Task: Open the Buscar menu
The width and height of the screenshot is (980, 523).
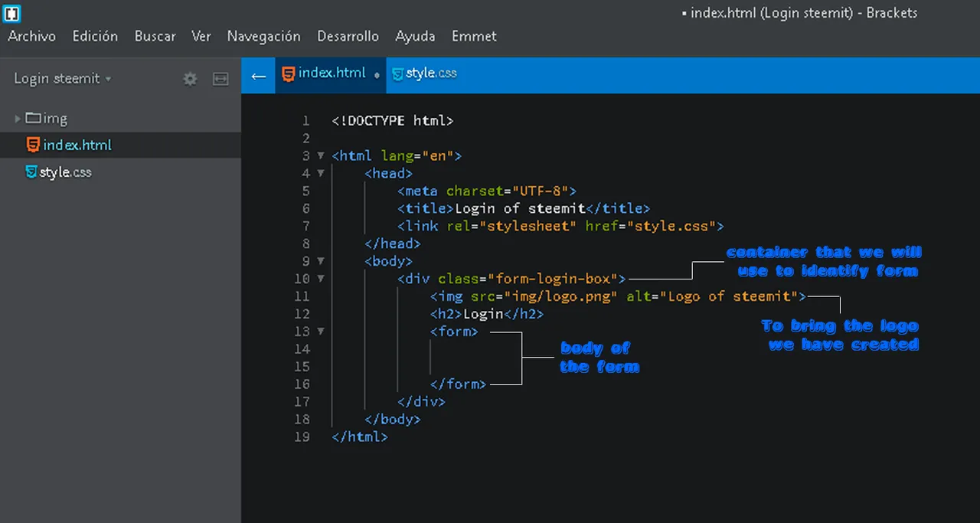Action: tap(155, 36)
